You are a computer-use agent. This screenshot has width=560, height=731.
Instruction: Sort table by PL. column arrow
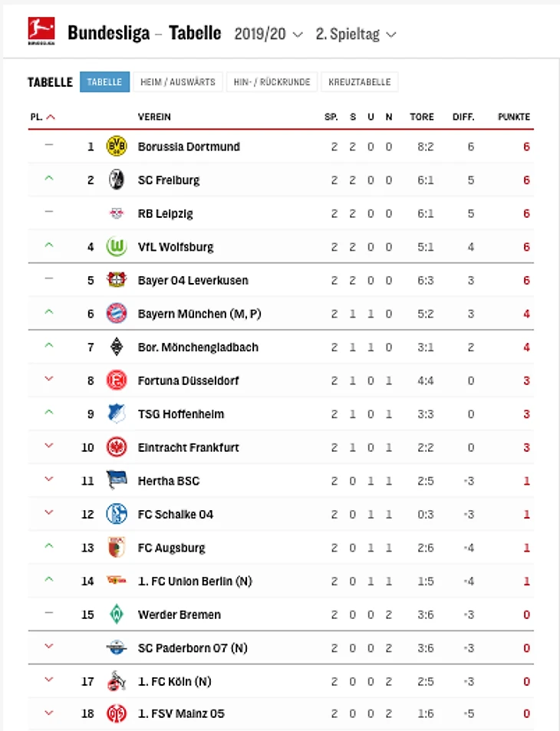[51, 117]
